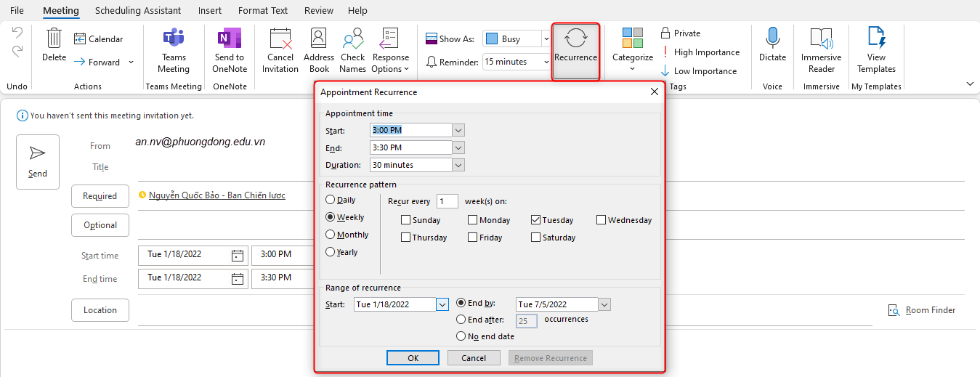Viewport: 980px width, 377px height.
Task: Click the Recur every weeks number field
Action: pyautogui.click(x=448, y=201)
